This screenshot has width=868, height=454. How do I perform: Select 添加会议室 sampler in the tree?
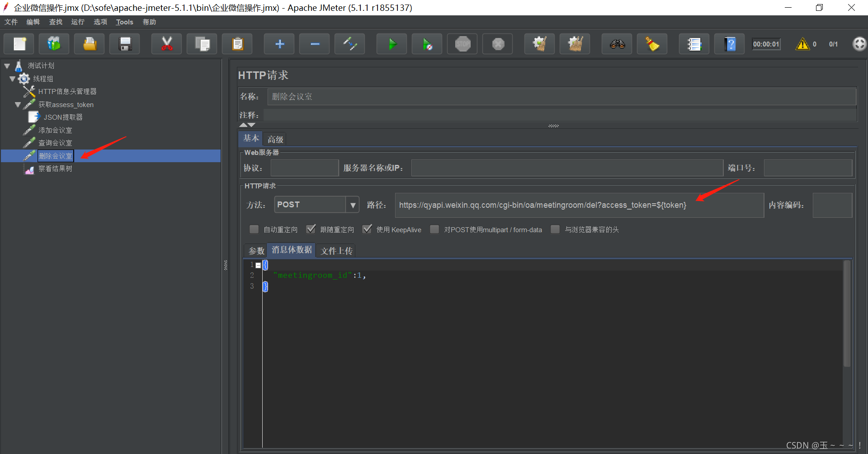coord(55,131)
